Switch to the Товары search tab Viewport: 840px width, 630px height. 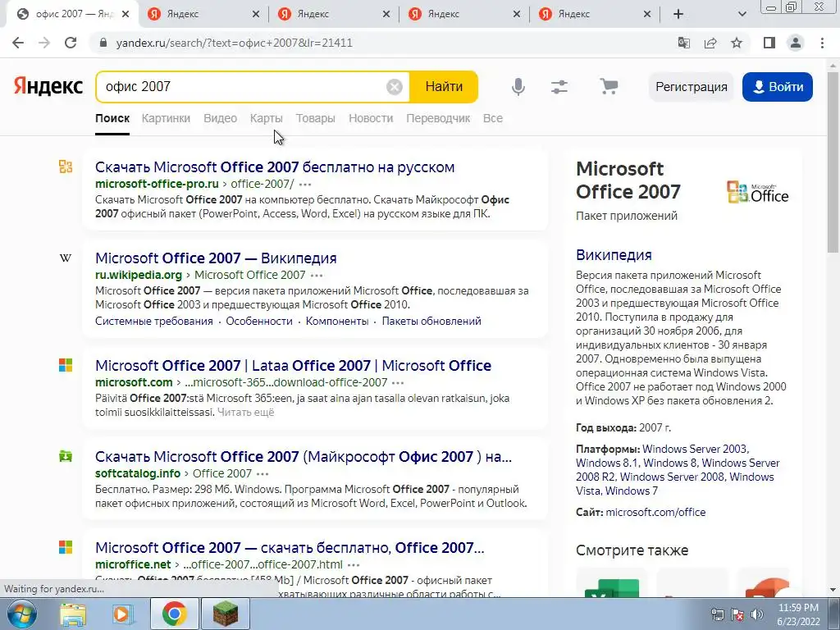[x=316, y=118]
